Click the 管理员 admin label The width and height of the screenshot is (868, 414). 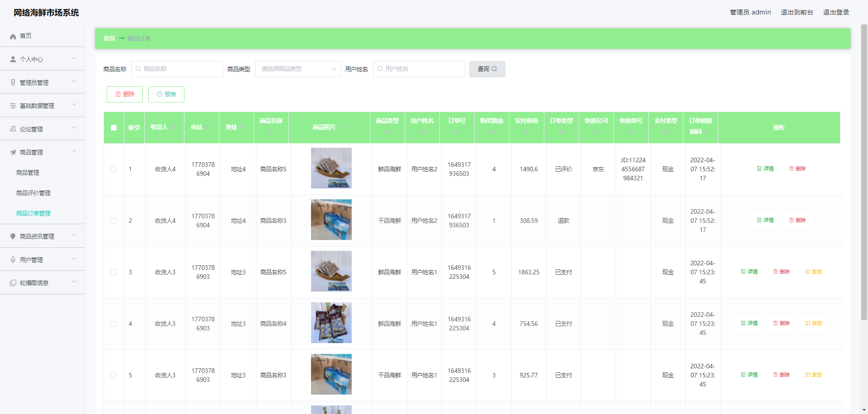pos(750,12)
